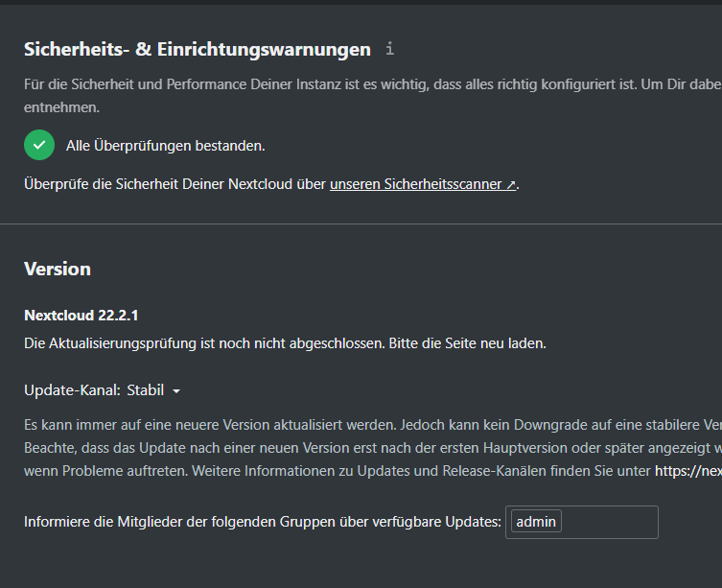Expand the caret arrow next to Stabil

(175, 391)
